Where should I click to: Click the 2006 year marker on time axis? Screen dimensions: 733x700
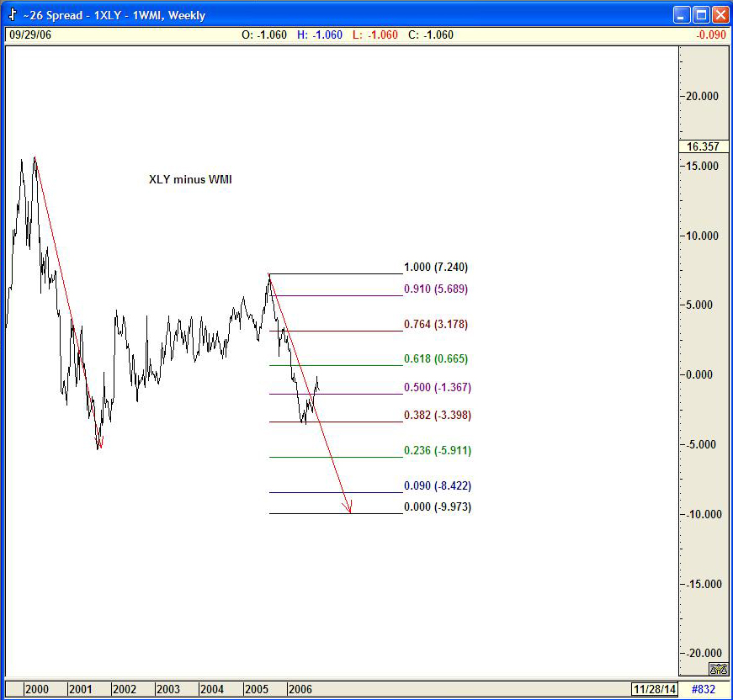coord(300,689)
